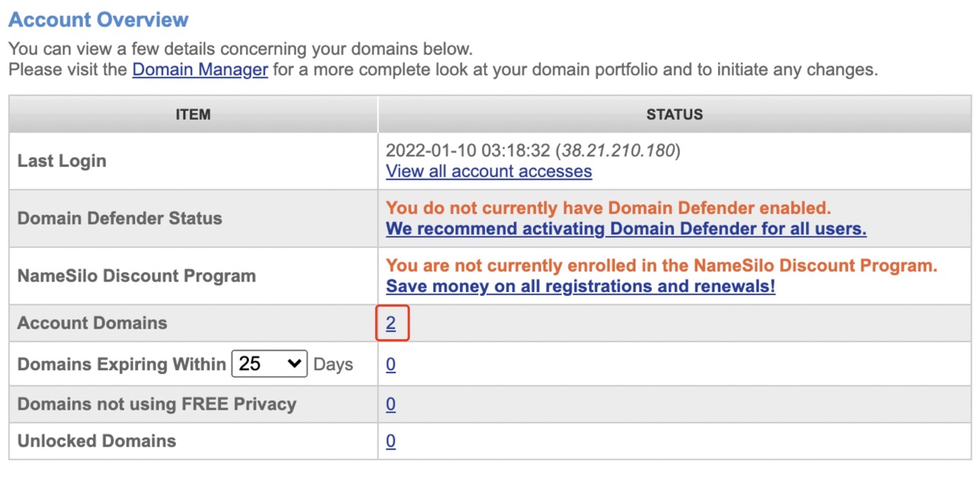980x484 pixels.
Task: Click the Unlocked Domains count link
Action: click(390, 442)
